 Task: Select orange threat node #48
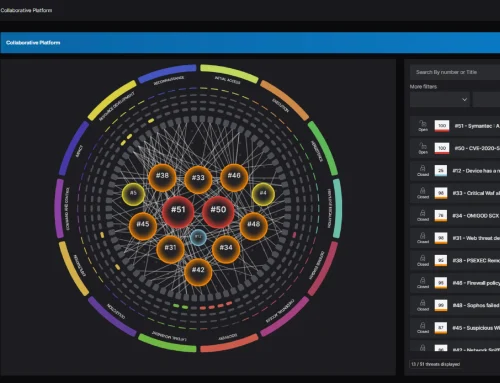tap(254, 226)
